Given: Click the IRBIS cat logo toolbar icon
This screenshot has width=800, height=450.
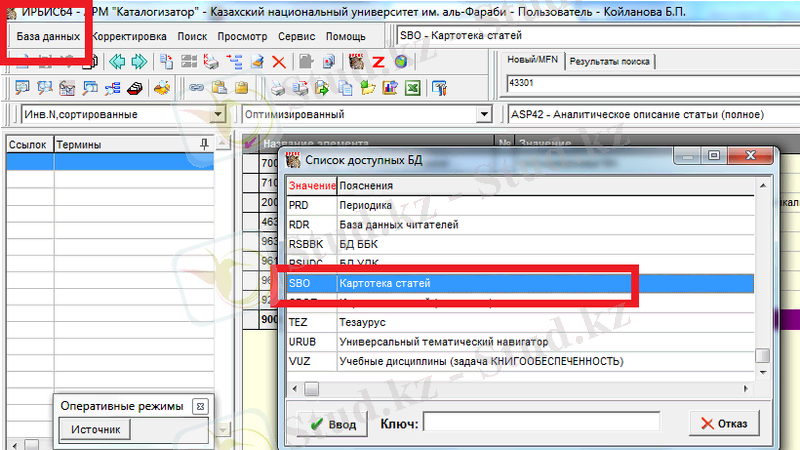Looking at the screenshot, I should (x=356, y=62).
